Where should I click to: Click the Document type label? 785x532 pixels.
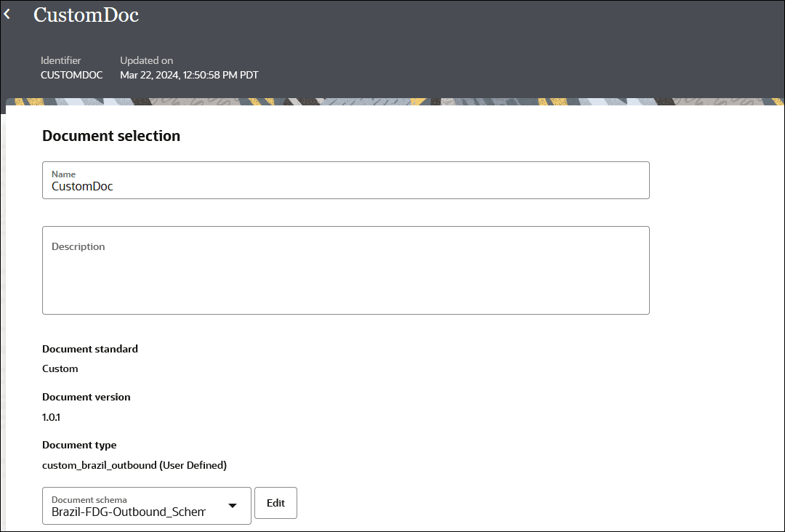click(79, 445)
